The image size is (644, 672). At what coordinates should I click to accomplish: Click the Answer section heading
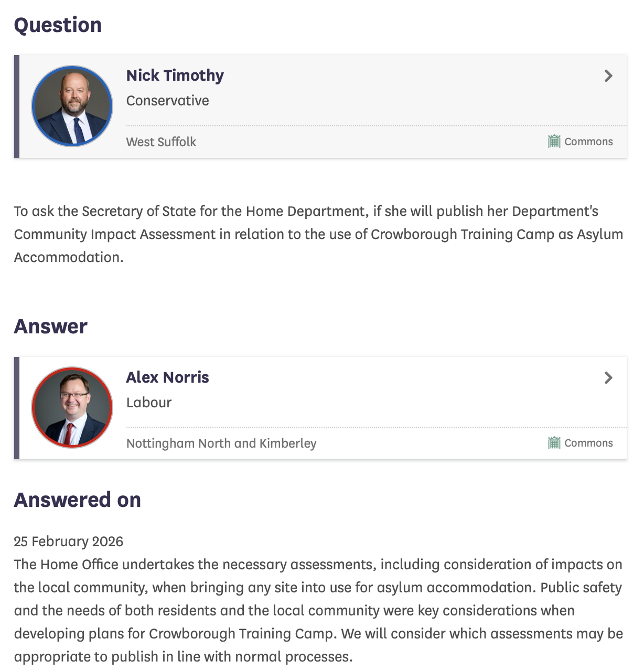coord(51,327)
